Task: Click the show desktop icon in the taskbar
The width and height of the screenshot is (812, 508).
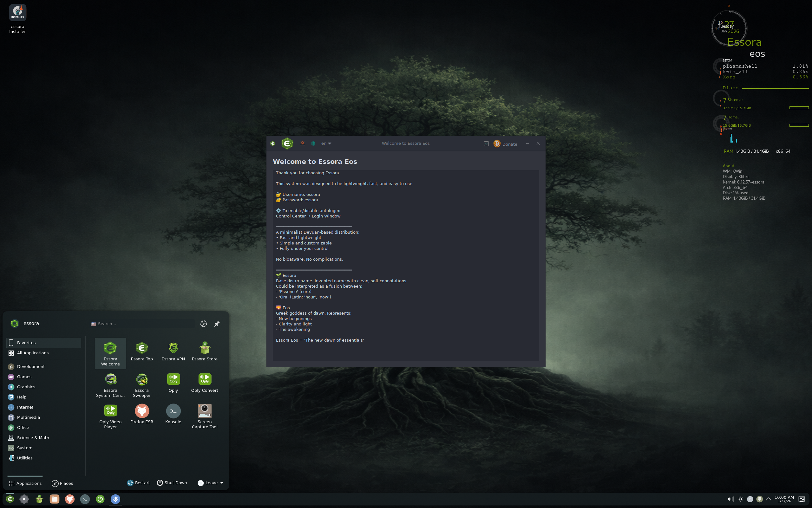Action: [802, 499]
